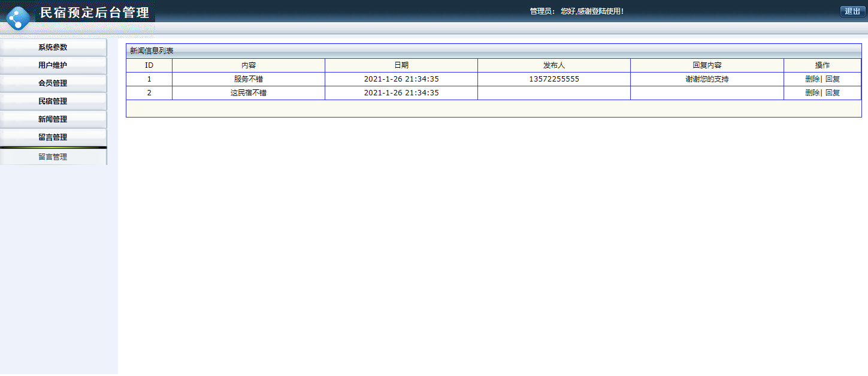Reply to the message 服务不错
Screen dimensions: 868x376
point(833,79)
